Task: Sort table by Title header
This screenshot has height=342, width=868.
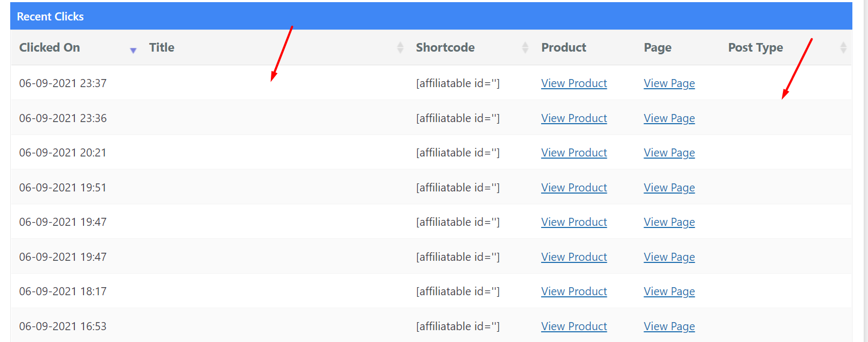Action: (x=162, y=47)
